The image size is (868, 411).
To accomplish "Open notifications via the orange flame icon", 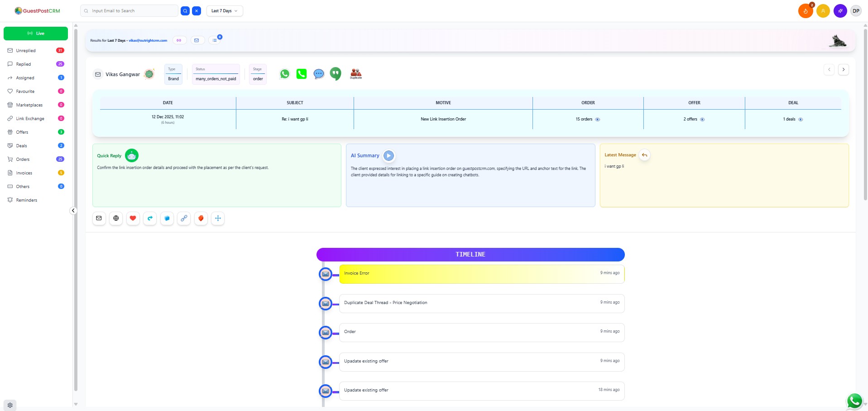I will tap(805, 10).
